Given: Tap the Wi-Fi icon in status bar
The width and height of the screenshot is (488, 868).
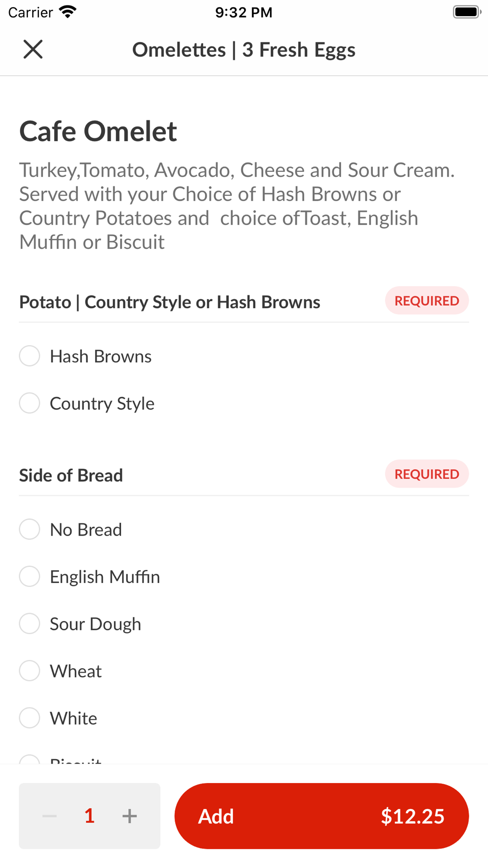Looking at the screenshot, I should (67, 12).
